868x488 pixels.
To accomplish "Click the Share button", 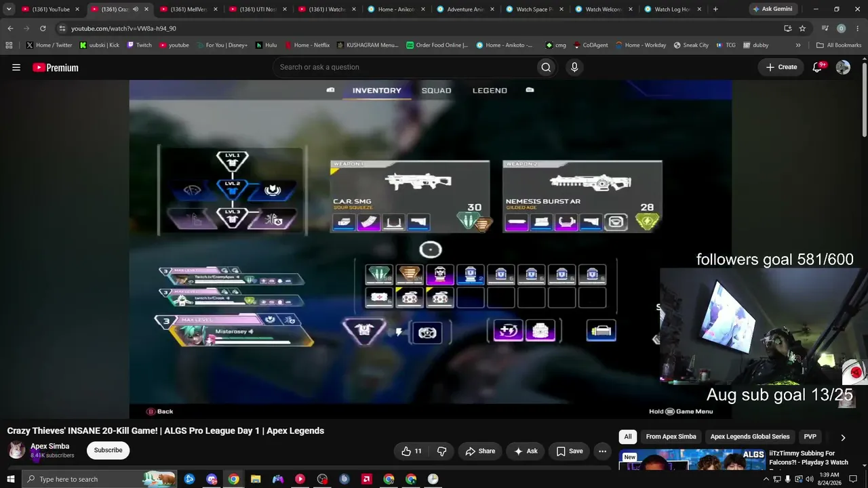I will point(480,451).
